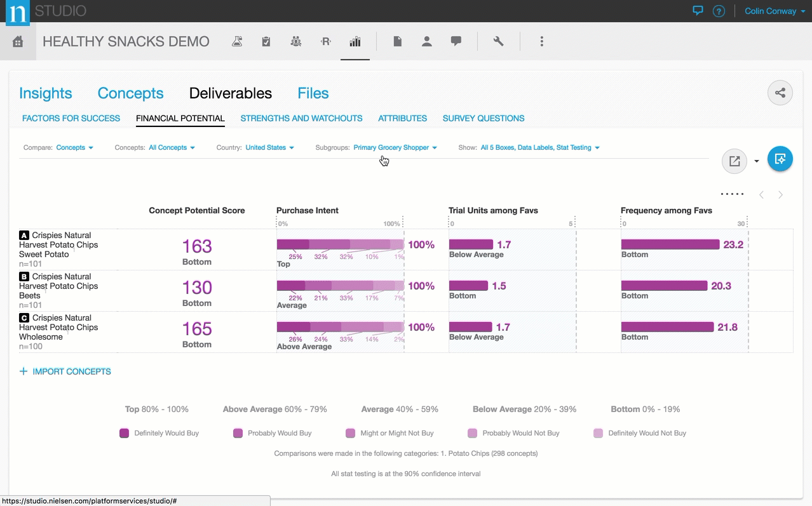This screenshot has height=506, width=812.
Task: Go to previous page arrow
Action: click(761, 195)
